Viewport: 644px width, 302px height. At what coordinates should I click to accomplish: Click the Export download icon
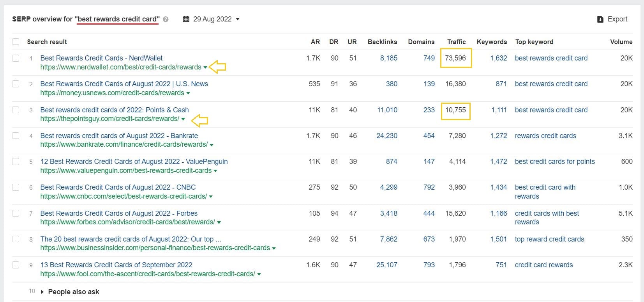coord(600,19)
